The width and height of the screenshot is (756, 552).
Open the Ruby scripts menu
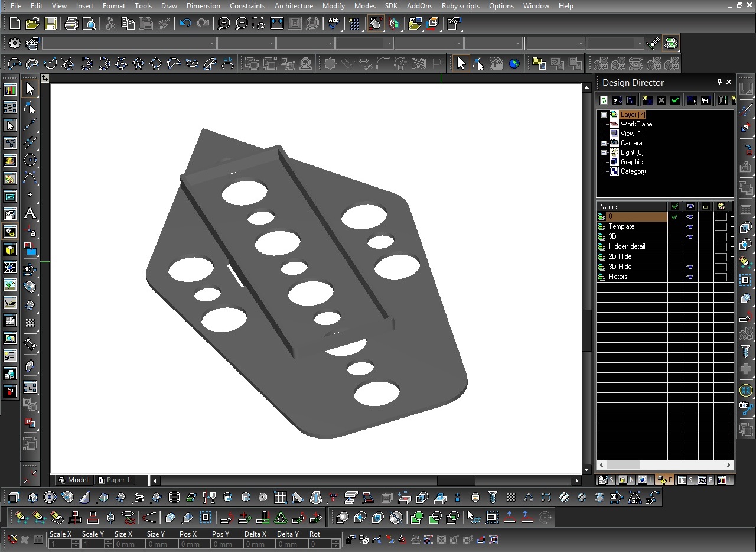pos(461,6)
